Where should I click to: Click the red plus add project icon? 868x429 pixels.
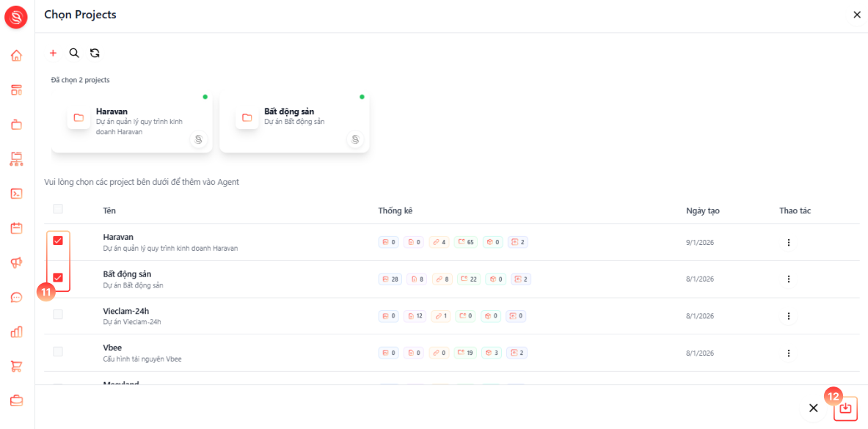point(53,53)
